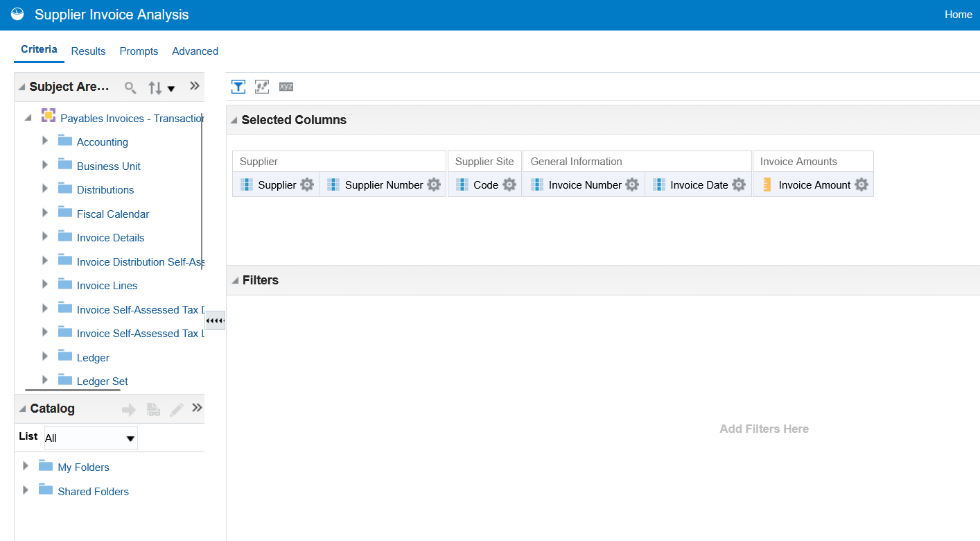Click the Catalog add arrow icon
980x541 pixels.
(129, 410)
